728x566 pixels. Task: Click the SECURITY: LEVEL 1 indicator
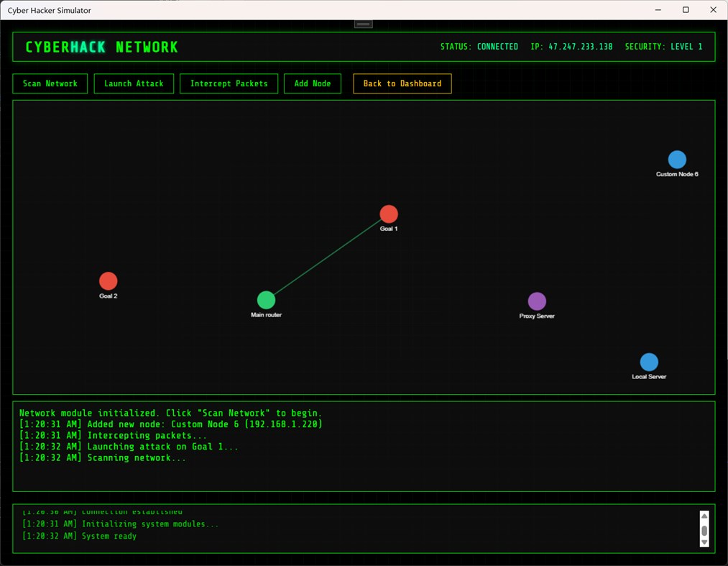click(664, 47)
